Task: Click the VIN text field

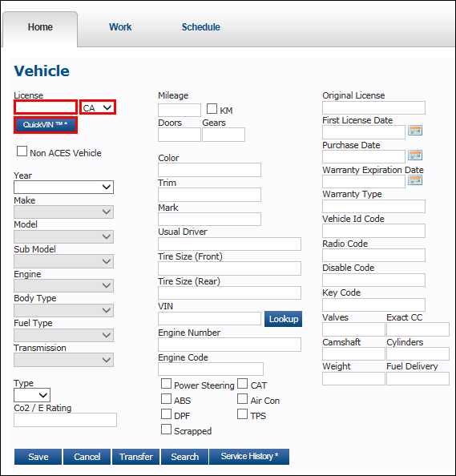Action: [x=209, y=319]
